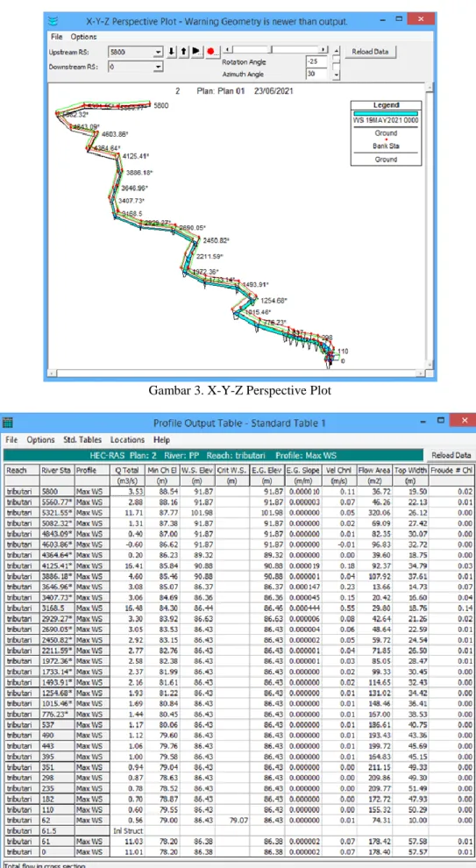Click the Top Width column header

[409, 470]
